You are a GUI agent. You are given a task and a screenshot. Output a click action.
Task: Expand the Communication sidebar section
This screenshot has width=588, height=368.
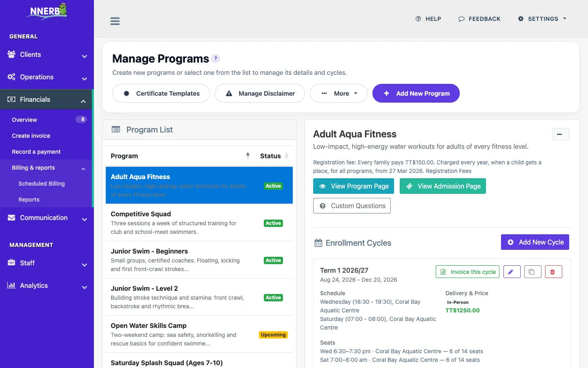coord(47,218)
